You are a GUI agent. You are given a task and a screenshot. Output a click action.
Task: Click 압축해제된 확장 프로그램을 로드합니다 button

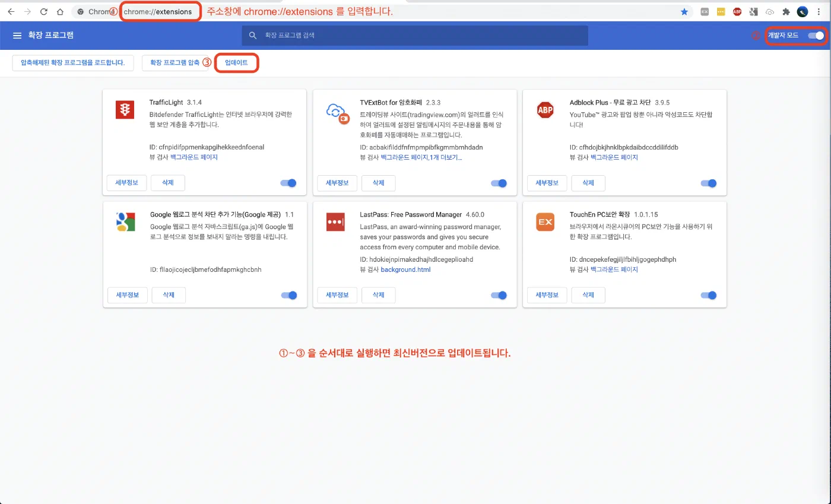pos(73,63)
